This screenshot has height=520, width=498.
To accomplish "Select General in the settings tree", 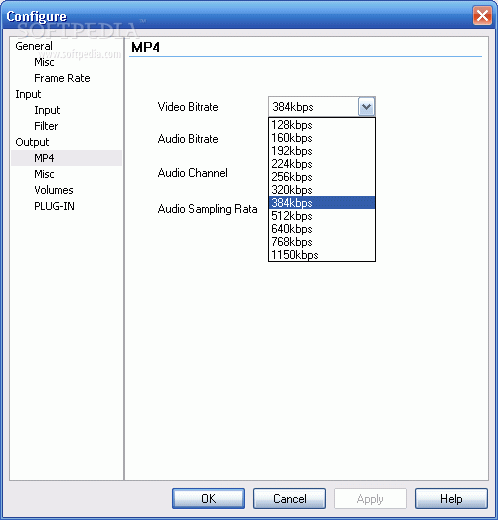I will (x=34, y=46).
